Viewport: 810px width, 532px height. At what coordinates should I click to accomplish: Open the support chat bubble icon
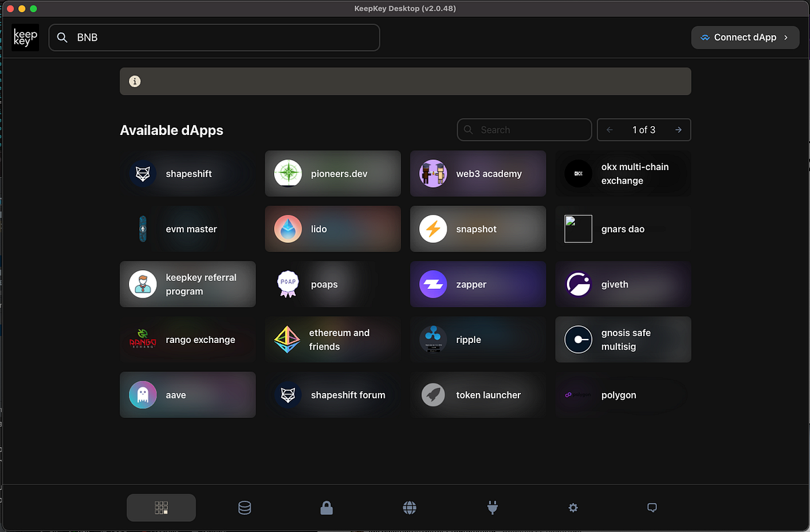pyautogui.click(x=652, y=508)
